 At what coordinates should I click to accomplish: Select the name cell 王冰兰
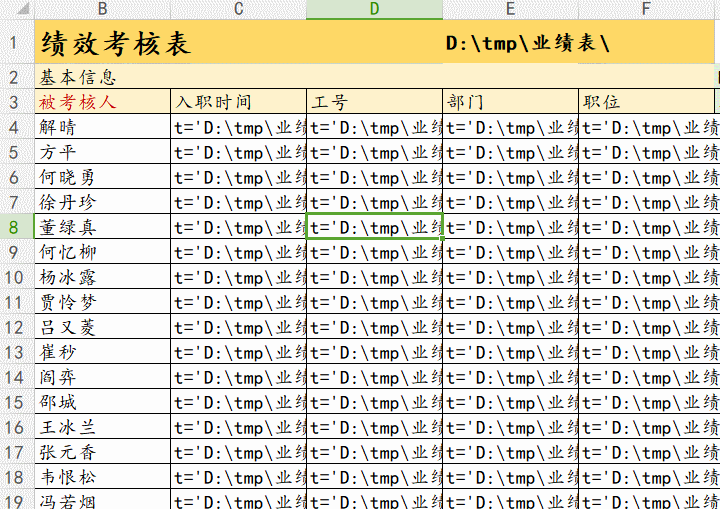tap(102, 426)
